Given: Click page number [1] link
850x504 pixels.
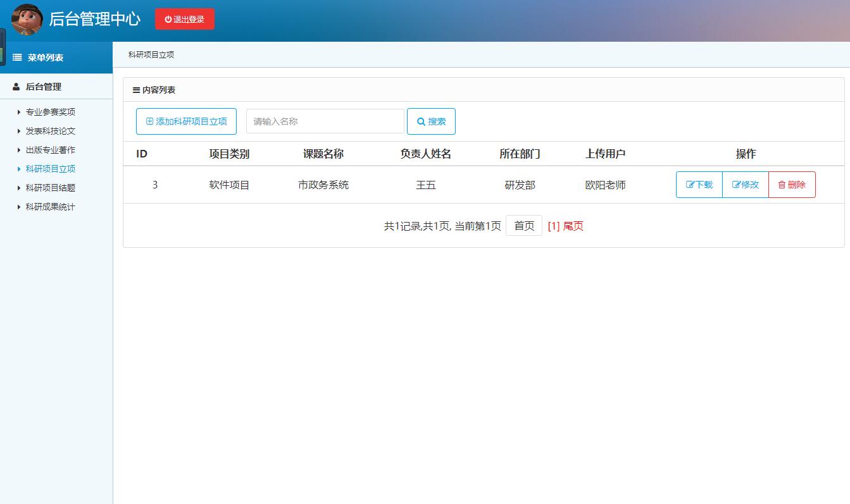Looking at the screenshot, I should pos(553,226).
